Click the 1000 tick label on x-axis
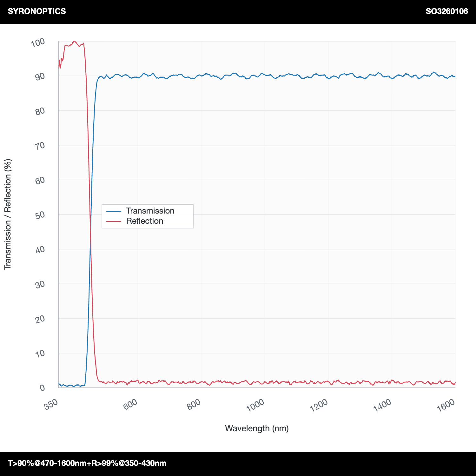The image size is (476, 476). point(255,405)
